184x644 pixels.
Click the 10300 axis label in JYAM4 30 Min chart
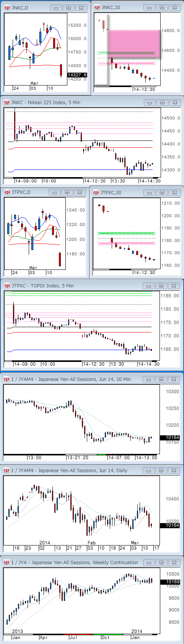[x=172, y=392]
